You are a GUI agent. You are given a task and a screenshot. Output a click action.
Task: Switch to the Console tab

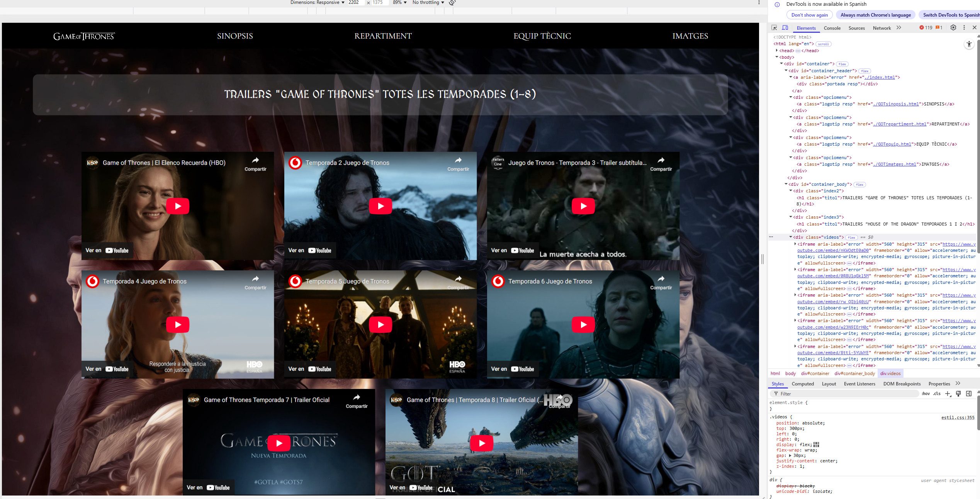(832, 28)
